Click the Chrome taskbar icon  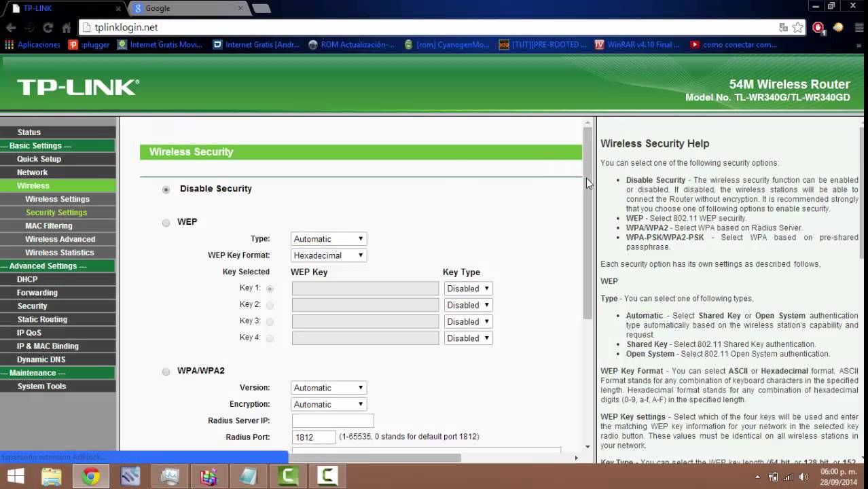pyautogui.click(x=91, y=476)
